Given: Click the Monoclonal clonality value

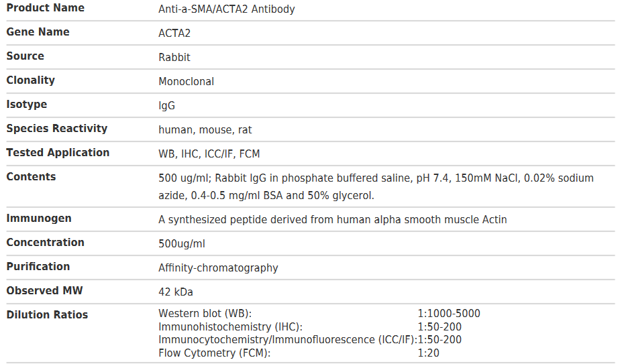Looking at the screenshot, I should (x=186, y=82).
